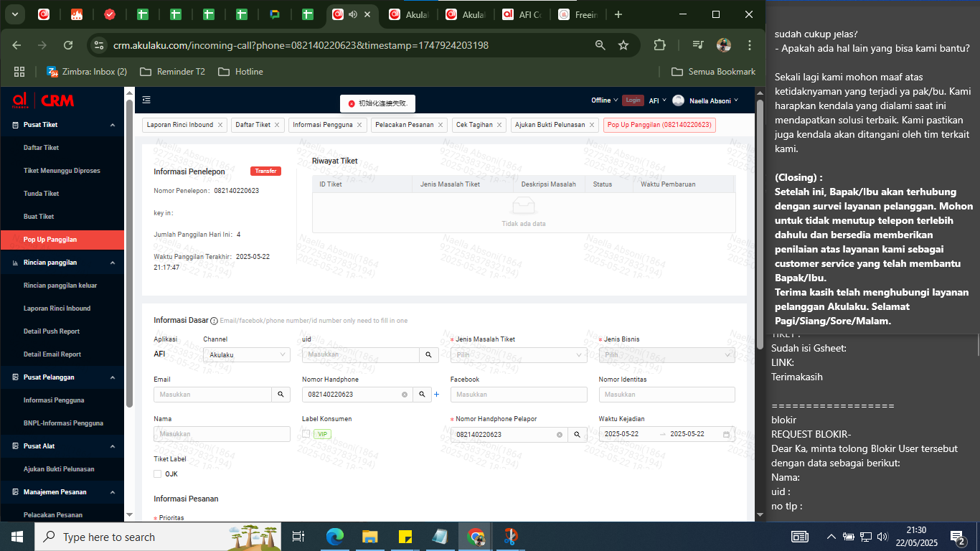Clear the Nomor Handphone field value
The height and width of the screenshot is (551, 980).
[x=405, y=395]
